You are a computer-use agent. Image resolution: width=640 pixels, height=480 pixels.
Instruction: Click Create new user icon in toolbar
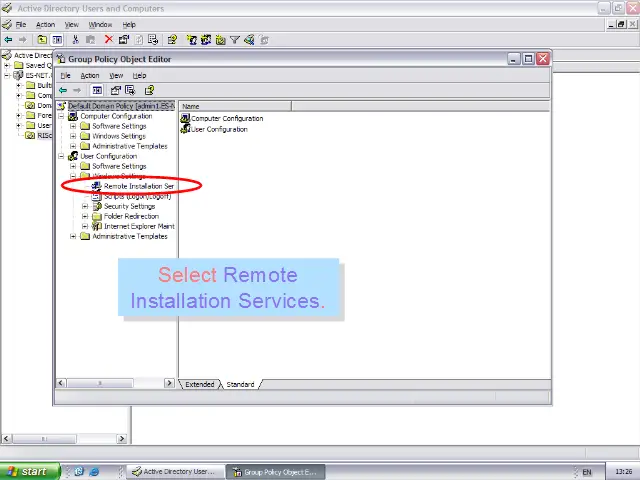coord(191,40)
